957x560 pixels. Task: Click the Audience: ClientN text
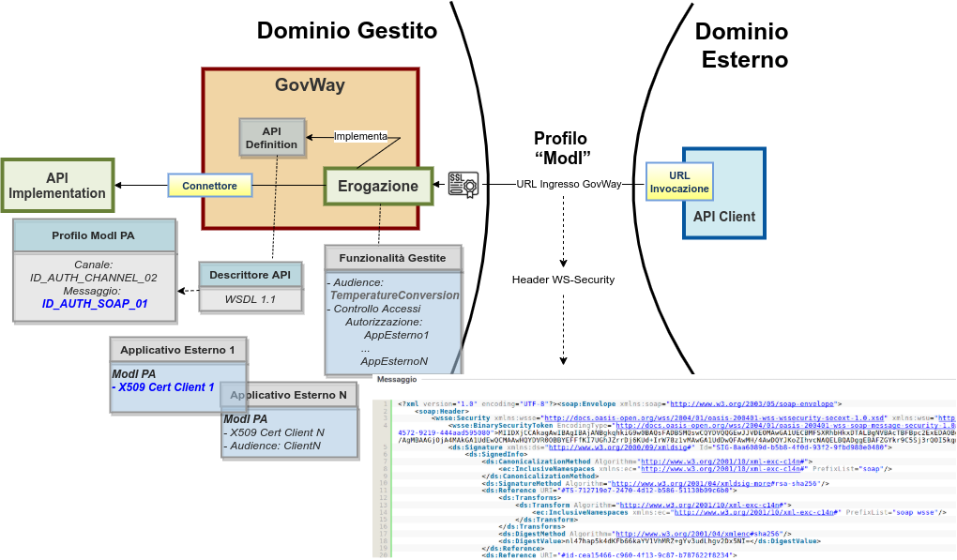[275, 446]
